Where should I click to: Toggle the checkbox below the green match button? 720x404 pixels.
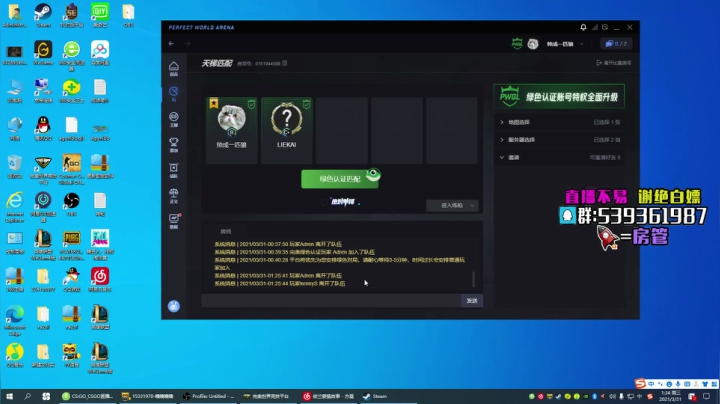coord(325,202)
